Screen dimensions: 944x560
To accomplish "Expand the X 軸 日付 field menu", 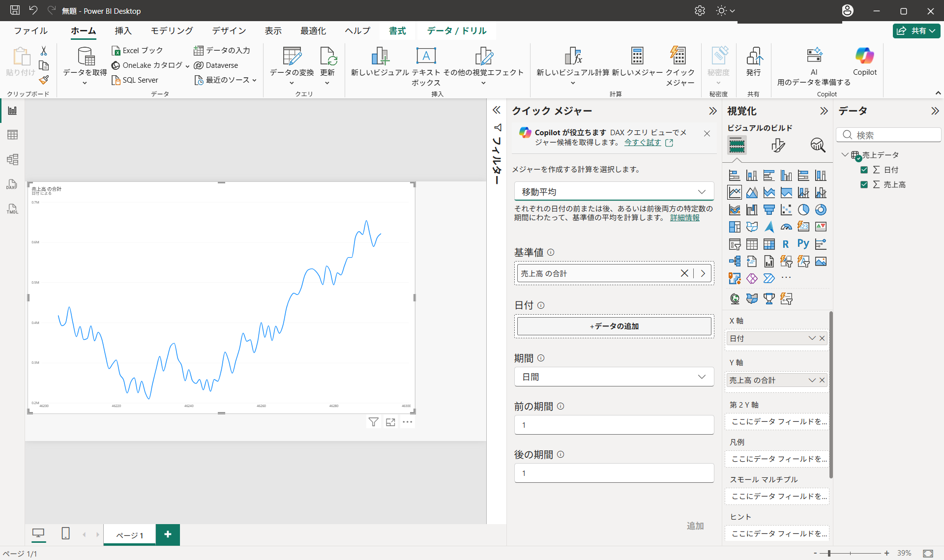I will click(812, 338).
